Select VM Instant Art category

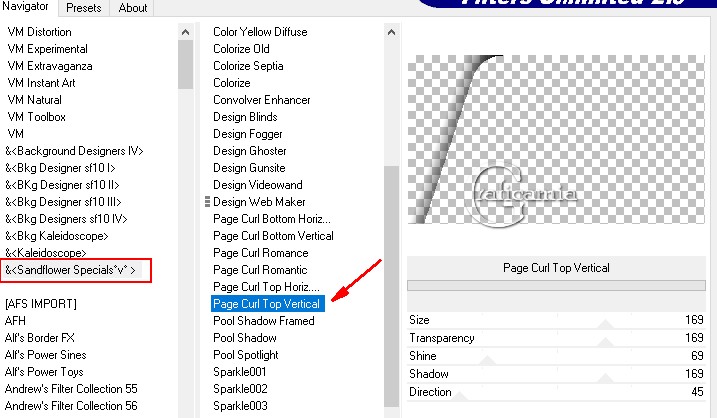pyautogui.click(x=41, y=83)
